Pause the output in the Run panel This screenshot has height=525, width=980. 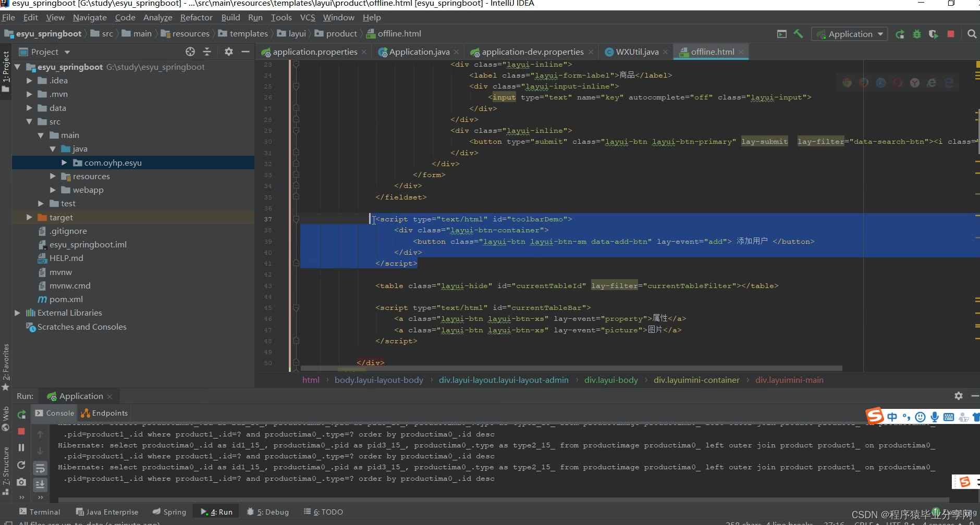(x=21, y=447)
